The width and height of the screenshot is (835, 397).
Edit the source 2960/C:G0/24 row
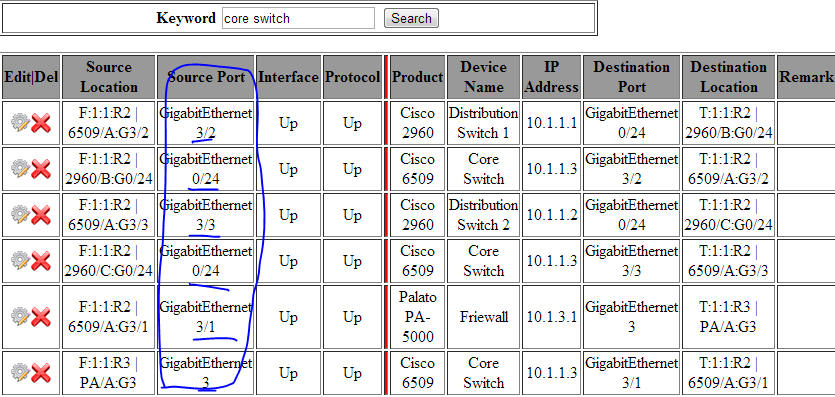20,261
